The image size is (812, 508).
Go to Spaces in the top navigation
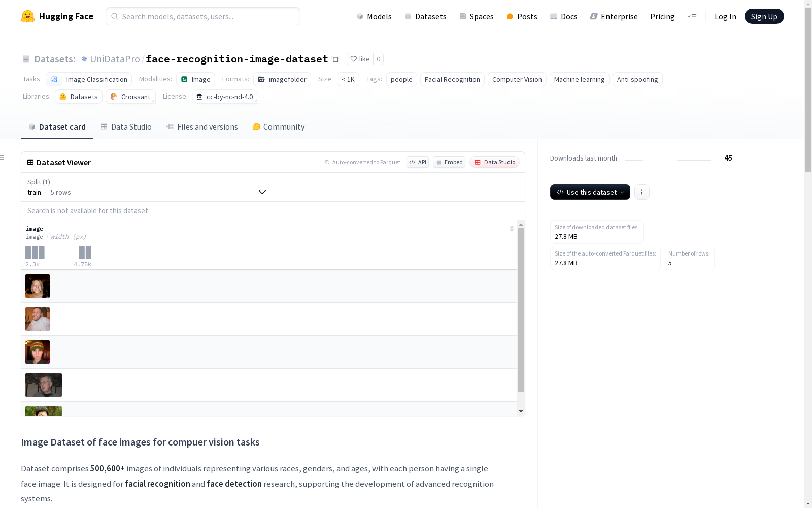coord(477,16)
